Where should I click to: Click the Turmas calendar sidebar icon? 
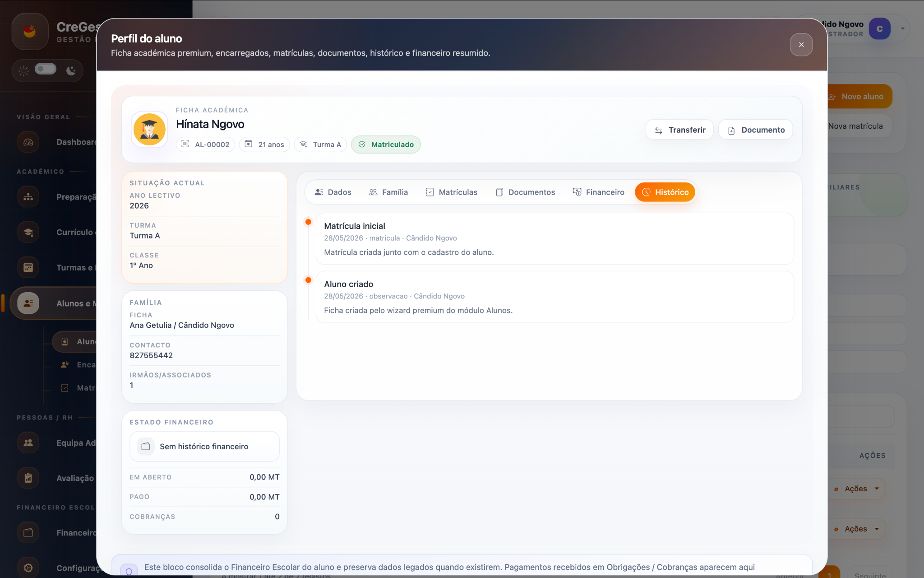pos(28,267)
